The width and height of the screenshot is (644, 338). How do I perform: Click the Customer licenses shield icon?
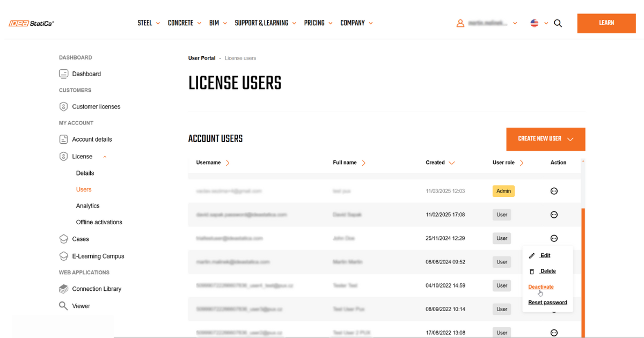click(x=63, y=107)
